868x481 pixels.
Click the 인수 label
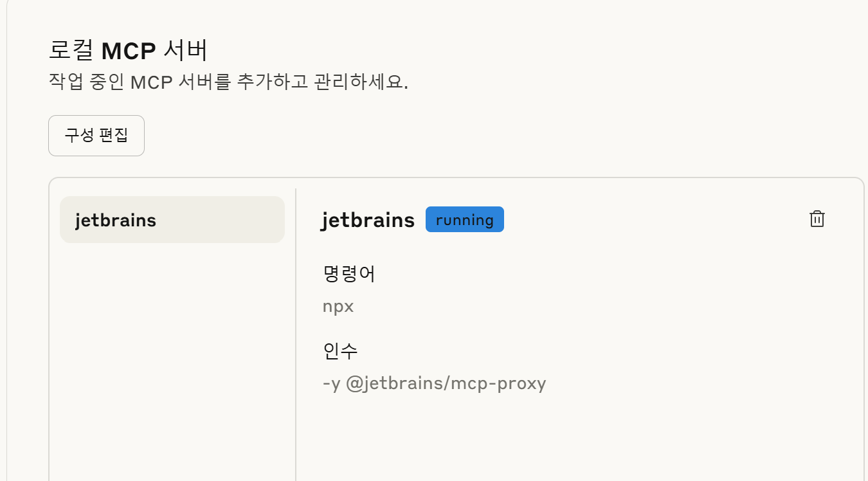tap(340, 351)
